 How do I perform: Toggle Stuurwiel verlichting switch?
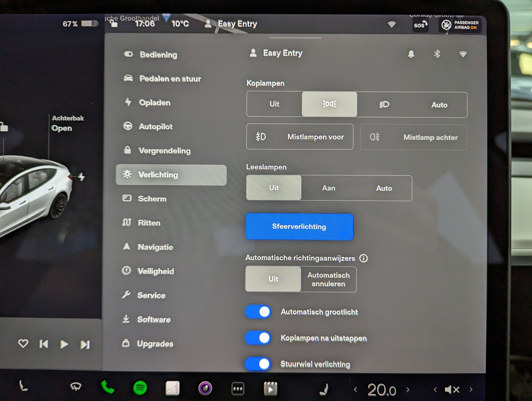[258, 364]
